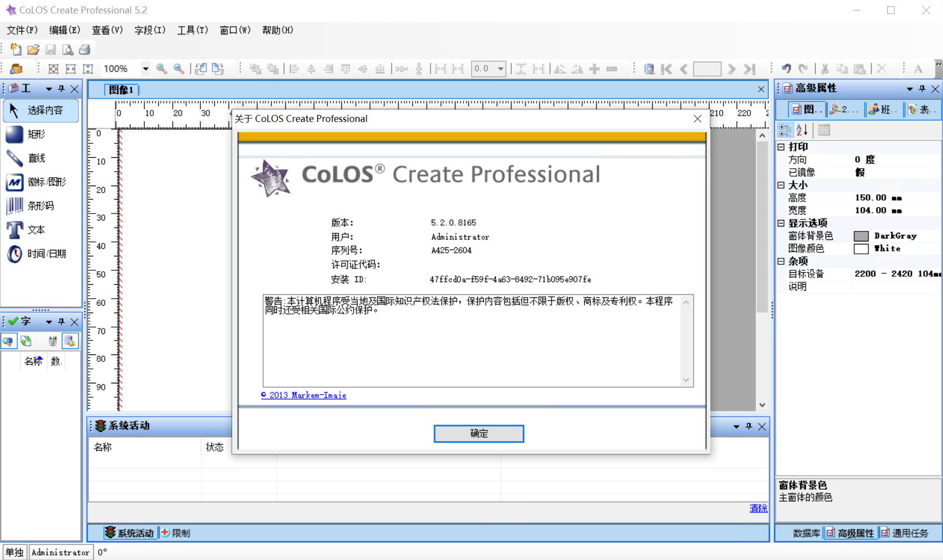The image size is (943, 560).
Task: Open the © 2013 Markem-Imaje link
Action: pos(303,395)
